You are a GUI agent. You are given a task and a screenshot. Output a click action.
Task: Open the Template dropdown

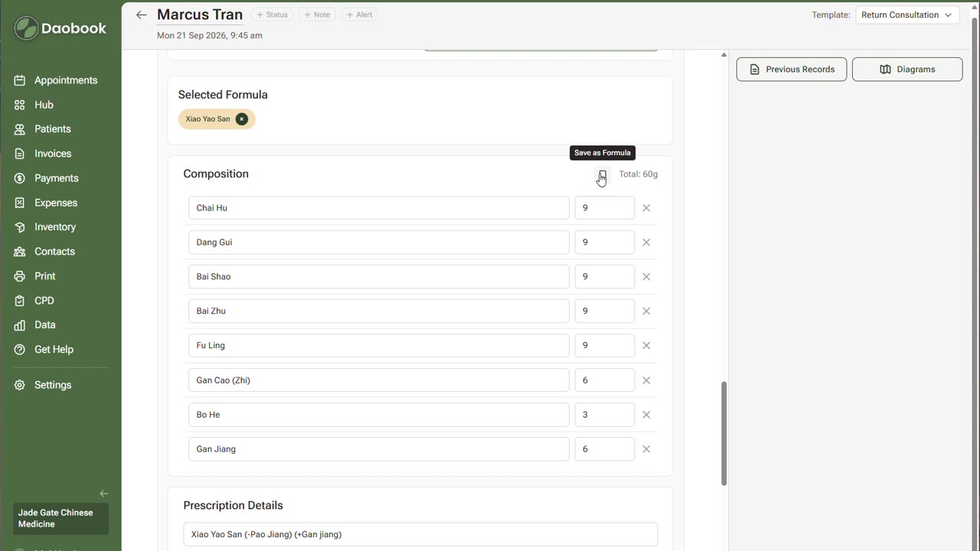907,15
